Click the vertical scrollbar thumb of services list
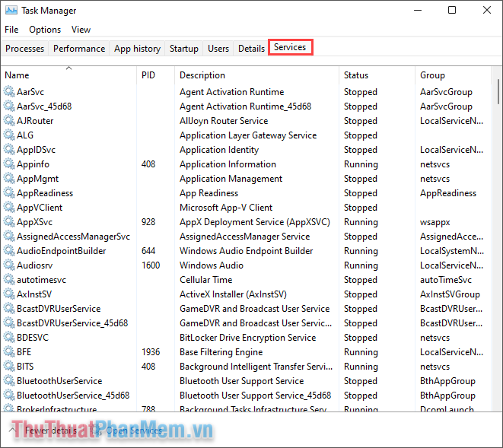Viewport: 503px width, 448px height. [x=498, y=92]
